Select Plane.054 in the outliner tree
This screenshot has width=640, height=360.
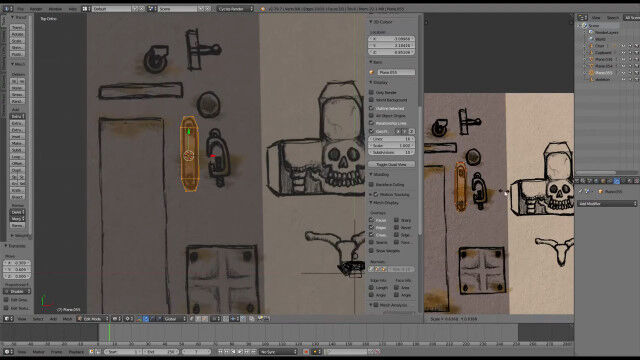pyautogui.click(x=603, y=66)
